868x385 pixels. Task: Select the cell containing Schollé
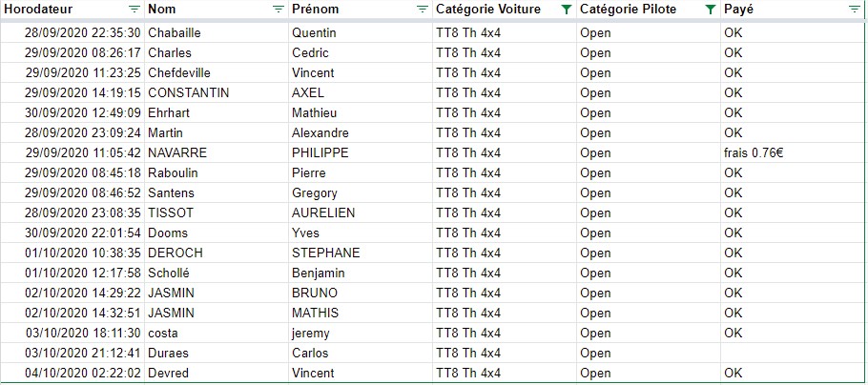pos(217,273)
